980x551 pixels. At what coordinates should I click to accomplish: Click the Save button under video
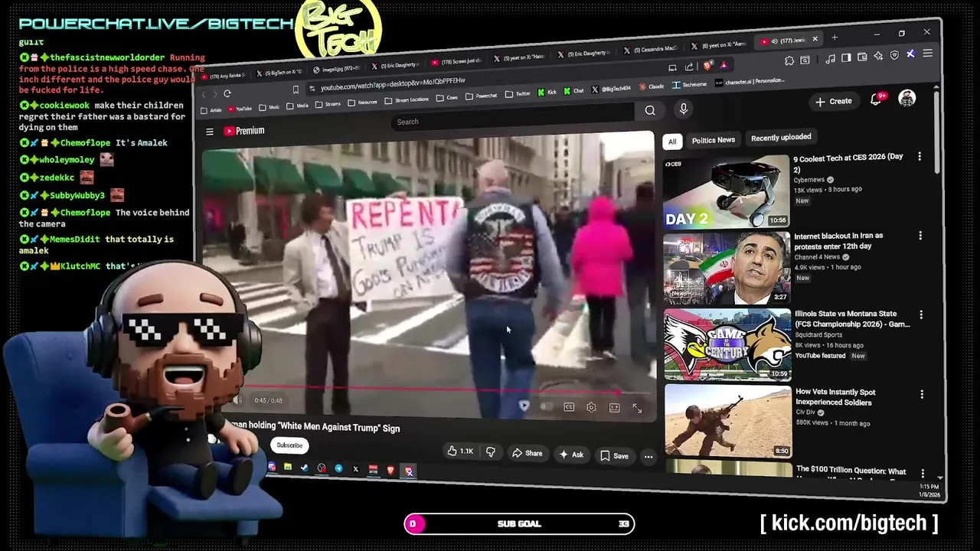(615, 456)
